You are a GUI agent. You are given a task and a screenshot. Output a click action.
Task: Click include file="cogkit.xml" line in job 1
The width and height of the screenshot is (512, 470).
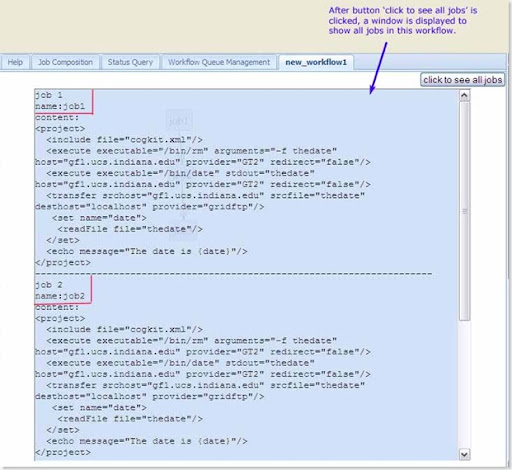[x=124, y=140]
